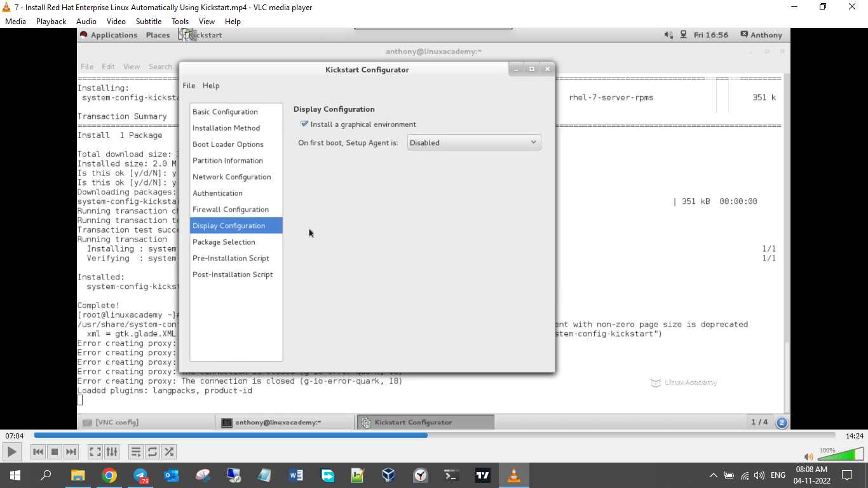Open the Fri 16:56 clock menu
868x488 pixels.
[711, 35]
